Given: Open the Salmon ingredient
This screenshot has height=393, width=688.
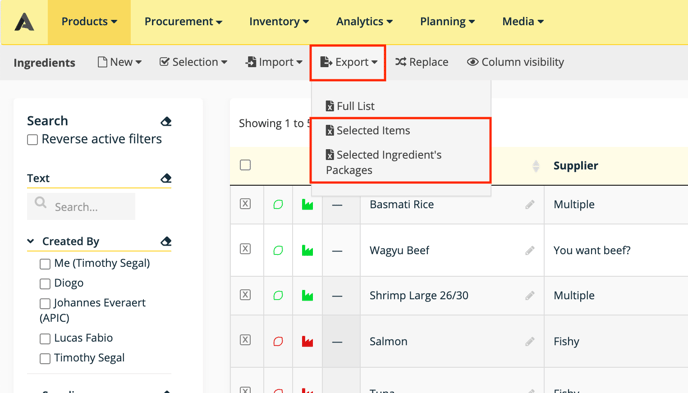Looking at the screenshot, I should (388, 341).
